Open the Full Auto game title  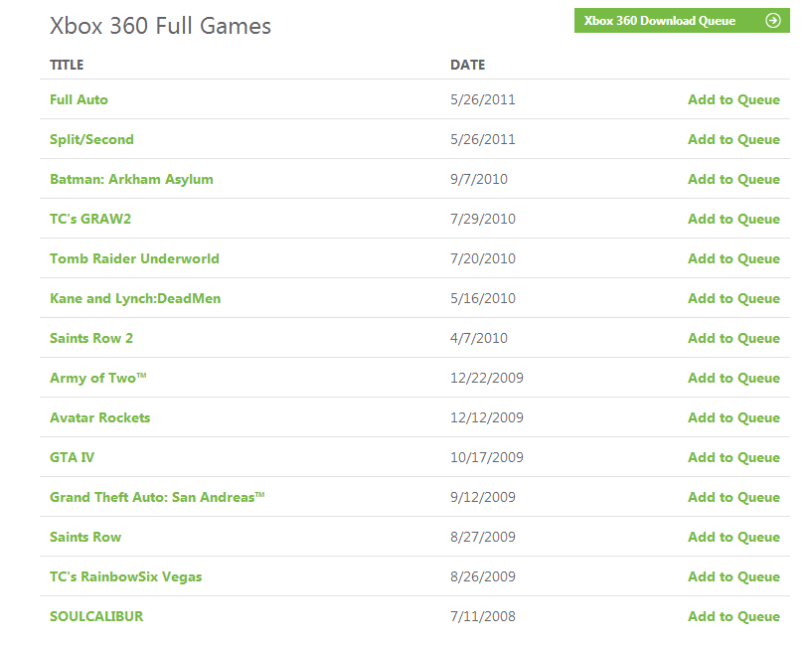pos(79,99)
